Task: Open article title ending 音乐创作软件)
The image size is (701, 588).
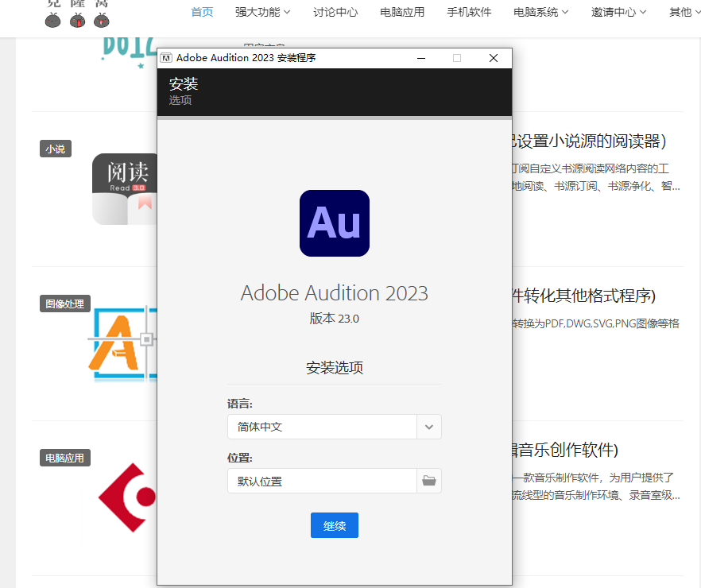Action: [565, 450]
